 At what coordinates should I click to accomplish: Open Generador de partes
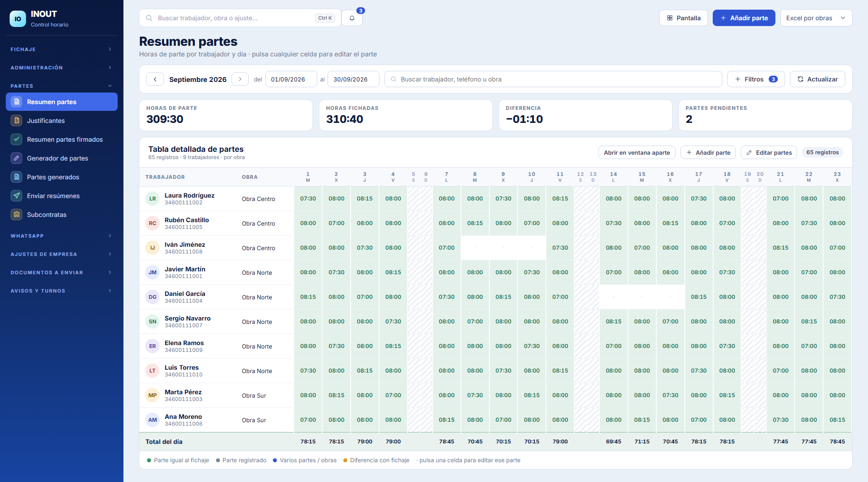click(x=62, y=158)
